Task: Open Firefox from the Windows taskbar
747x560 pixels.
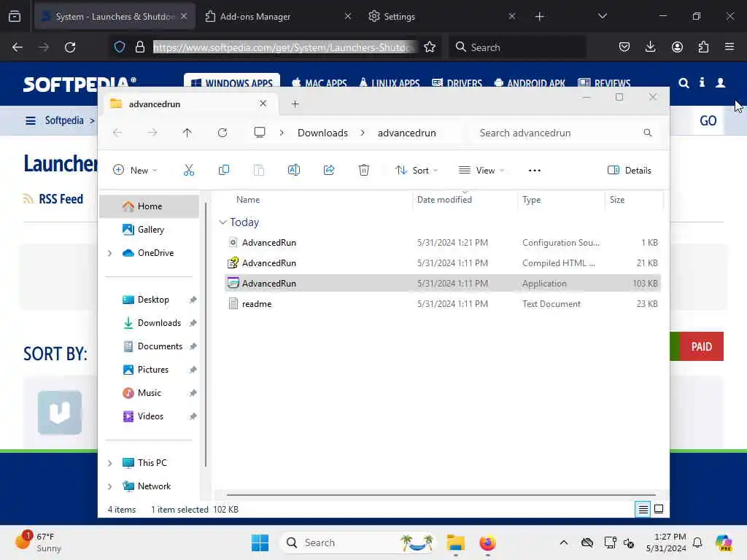Action: [x=487, y=542]
